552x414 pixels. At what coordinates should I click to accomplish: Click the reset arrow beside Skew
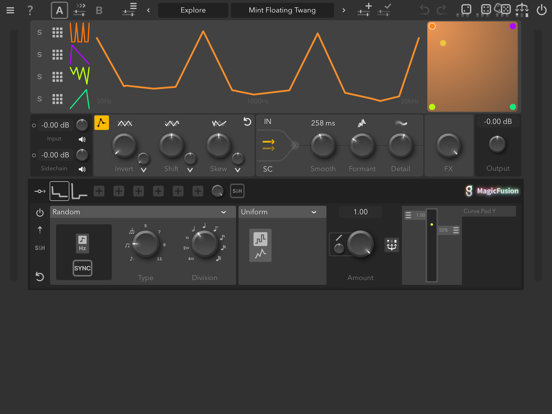247,122
